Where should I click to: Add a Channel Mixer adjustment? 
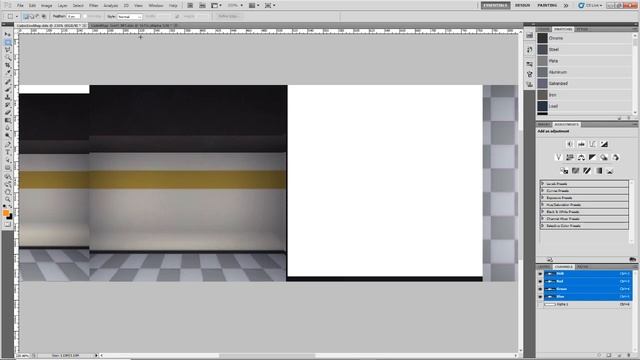click(x=616, y=157)
